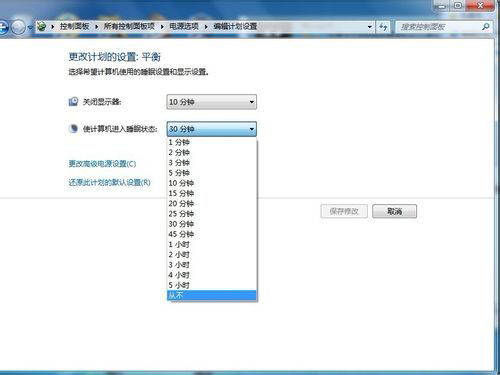Select 15 分钟 from the sleep list
Screen dimensions: 500x375
212,193
